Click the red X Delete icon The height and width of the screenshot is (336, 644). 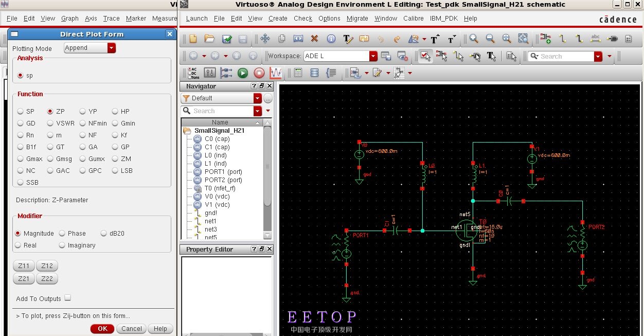coord(314,39)
